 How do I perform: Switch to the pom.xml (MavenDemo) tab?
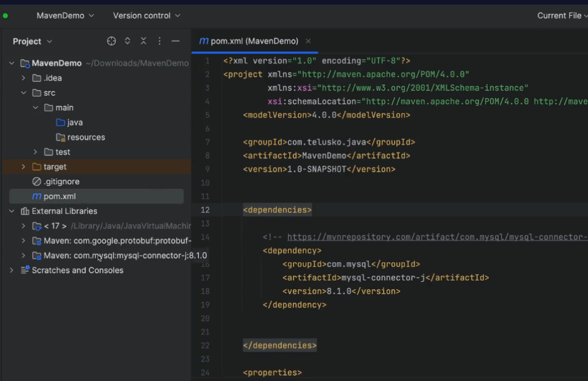pos(254,41)
